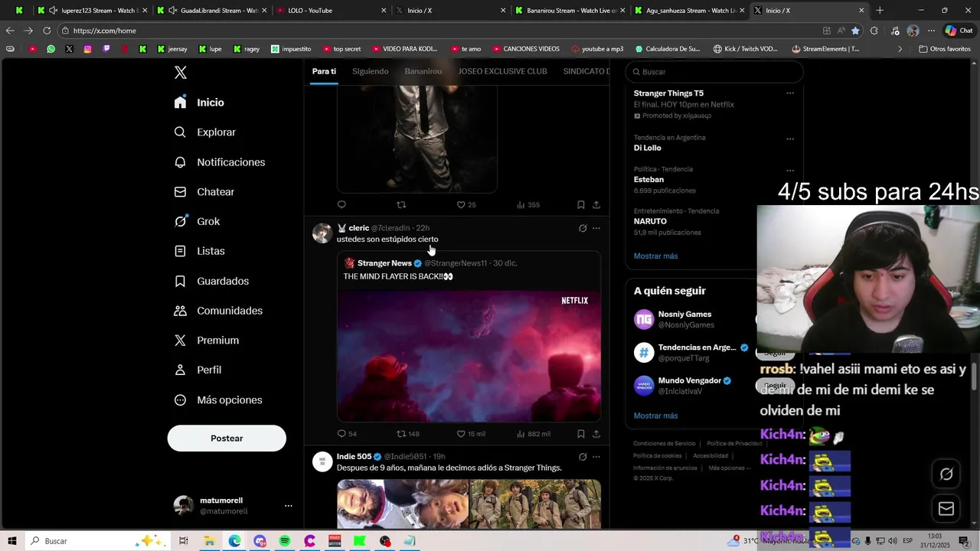The width and height of the screenshot is (980, 551).
Task: Click Mostrar más under A quién seguir
Action: click(x=655, y=416)
